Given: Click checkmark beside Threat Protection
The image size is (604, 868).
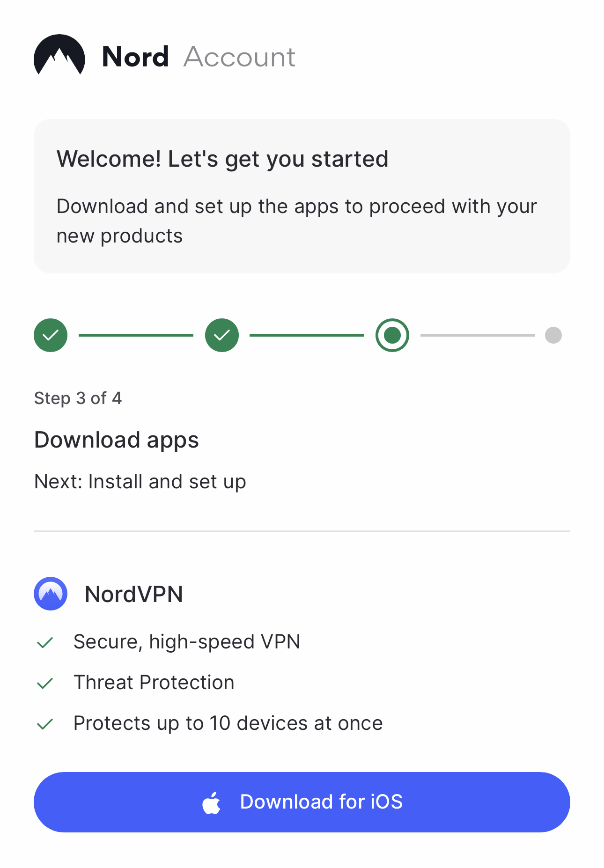Looking at the screenshot, I should pos(45,683).
